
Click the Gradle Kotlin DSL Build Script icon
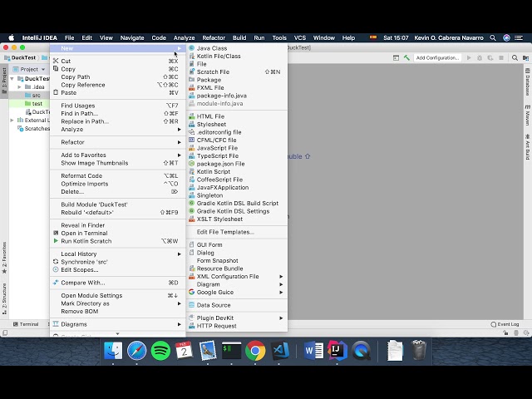coord(192,203)
